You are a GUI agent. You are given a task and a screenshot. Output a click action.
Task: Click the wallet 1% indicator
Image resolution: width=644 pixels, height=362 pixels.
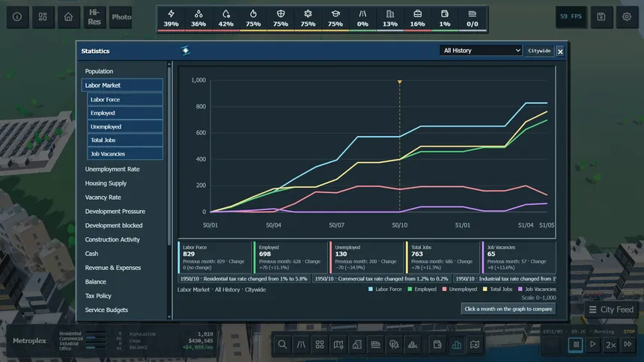[445, 19]
